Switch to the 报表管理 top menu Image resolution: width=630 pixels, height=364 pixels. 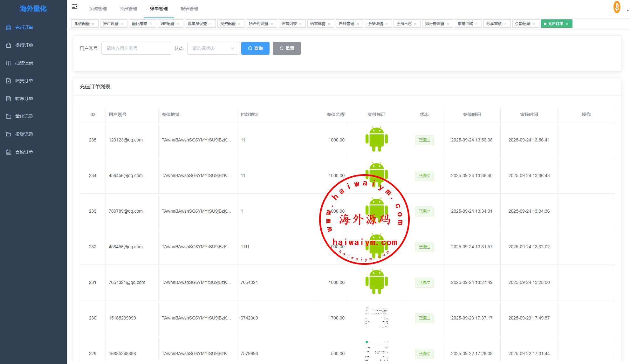[189, 9]
